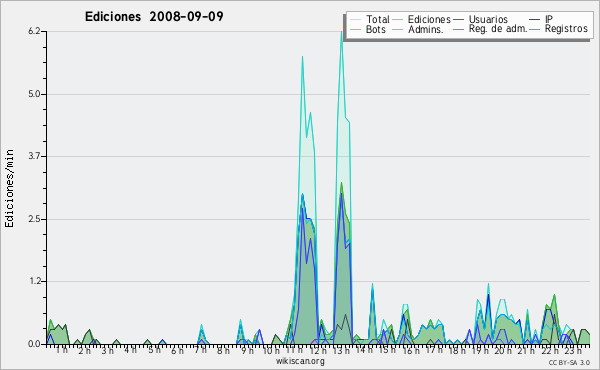Screen dimensions: 600x370
Task: Click the '10 h' x-axis label
Action: [271, 350]
